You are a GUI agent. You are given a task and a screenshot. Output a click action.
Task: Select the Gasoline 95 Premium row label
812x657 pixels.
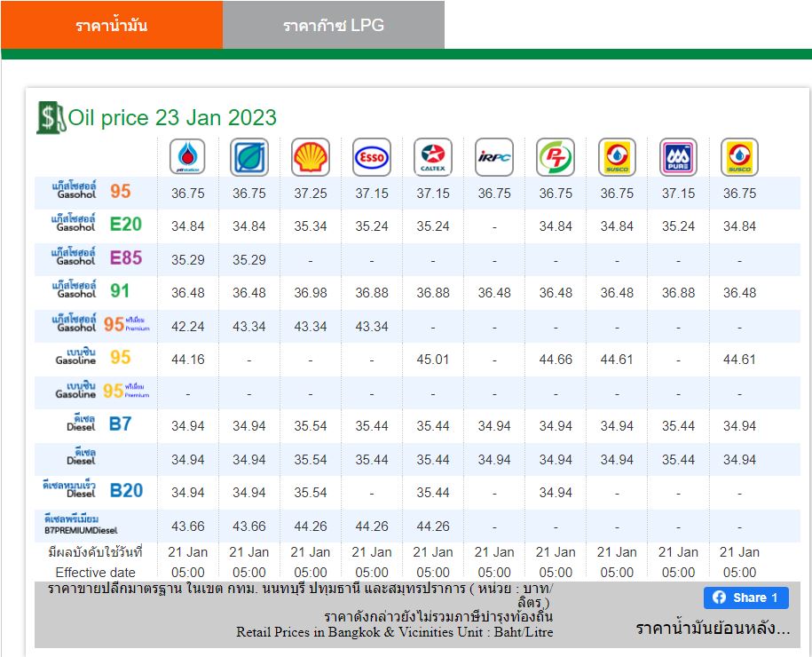point(103,390)
